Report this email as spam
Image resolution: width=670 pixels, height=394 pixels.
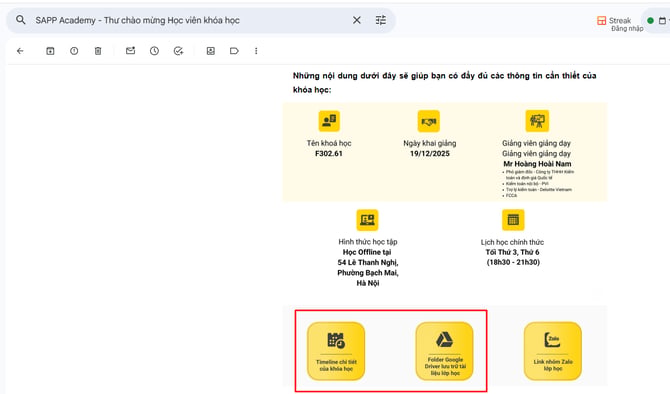click(x=74, y=51)
